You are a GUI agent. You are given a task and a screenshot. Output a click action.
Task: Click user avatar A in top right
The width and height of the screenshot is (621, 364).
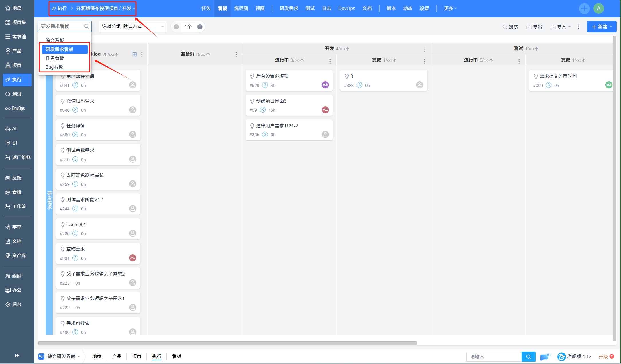598,8
